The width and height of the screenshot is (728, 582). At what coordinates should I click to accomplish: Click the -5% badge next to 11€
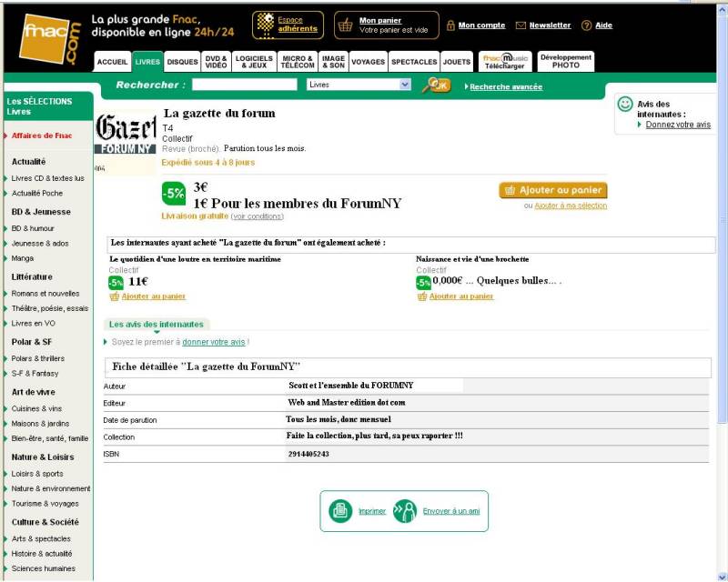(116, 283)
